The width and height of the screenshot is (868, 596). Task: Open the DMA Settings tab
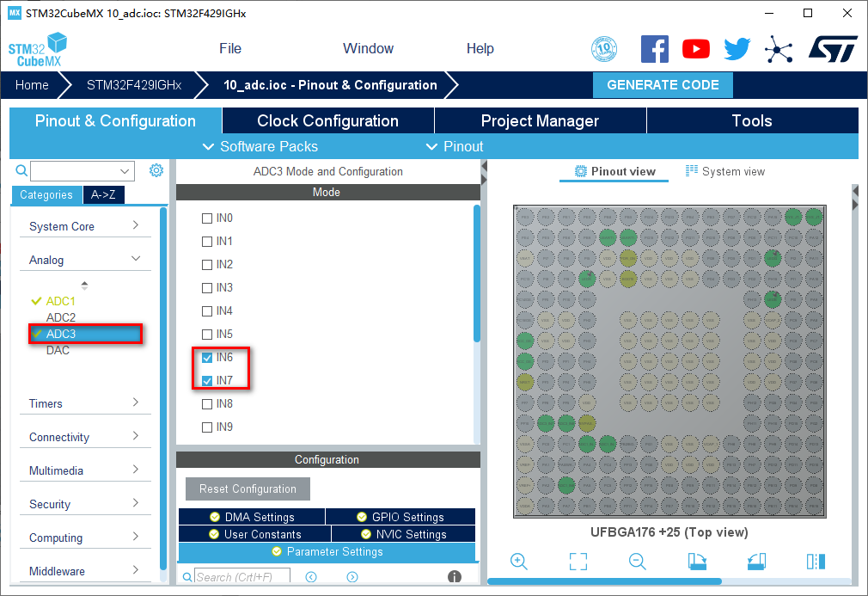(x=252, y=517)
